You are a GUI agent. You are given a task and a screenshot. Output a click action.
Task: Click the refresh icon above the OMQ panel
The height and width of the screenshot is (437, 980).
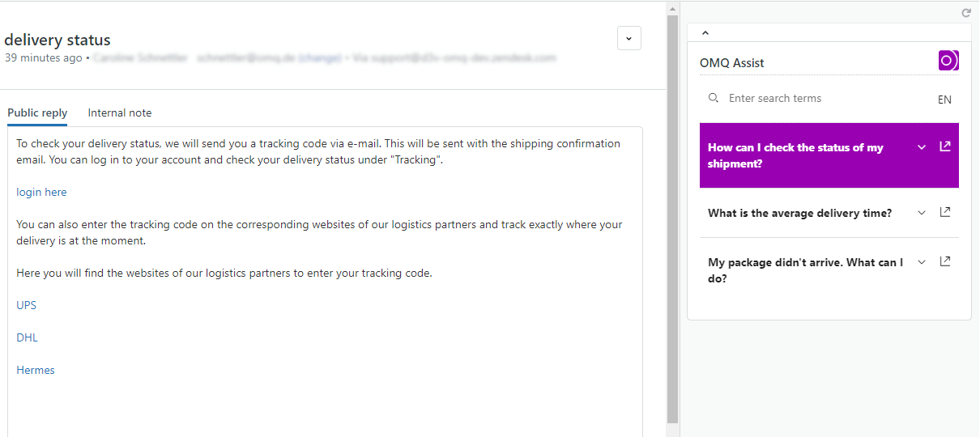click(x=966, y=13)
